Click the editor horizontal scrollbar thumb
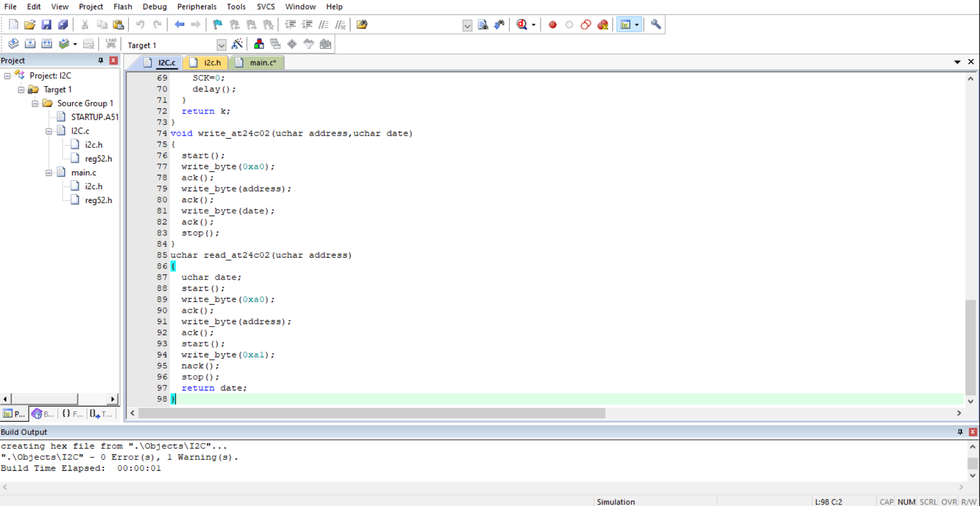This screenshot has height=506, width=980. tap(372, 413)
